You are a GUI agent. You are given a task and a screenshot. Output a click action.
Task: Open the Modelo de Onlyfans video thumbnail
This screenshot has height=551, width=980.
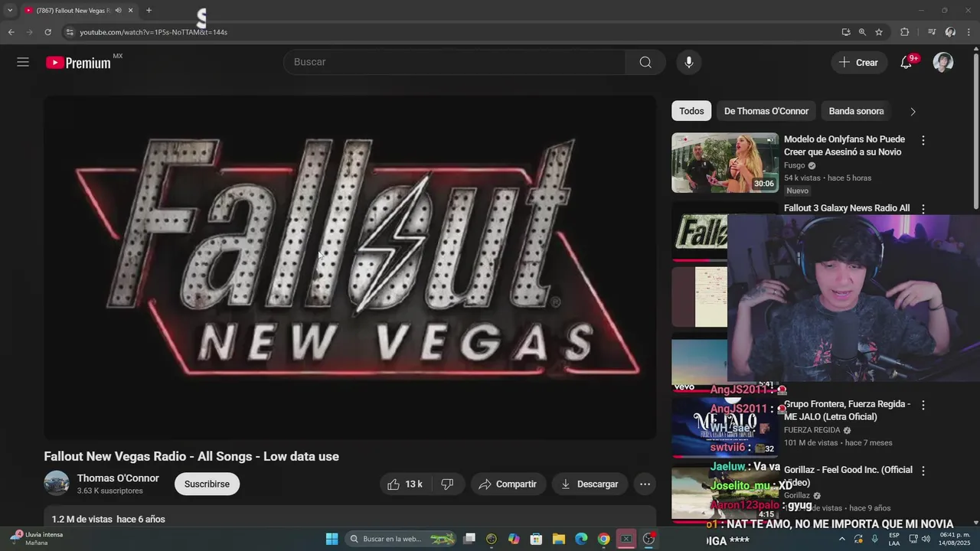point(725,163)
